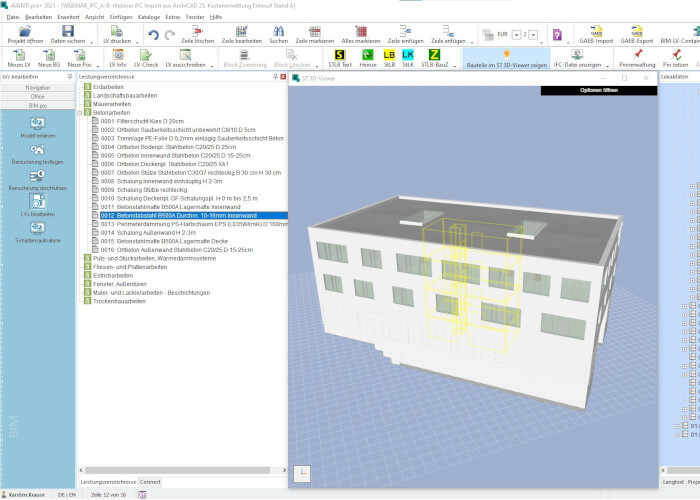Click the axis view icon in 3D viewer
This screenshot has width=700, height=500.
[302, 474]
